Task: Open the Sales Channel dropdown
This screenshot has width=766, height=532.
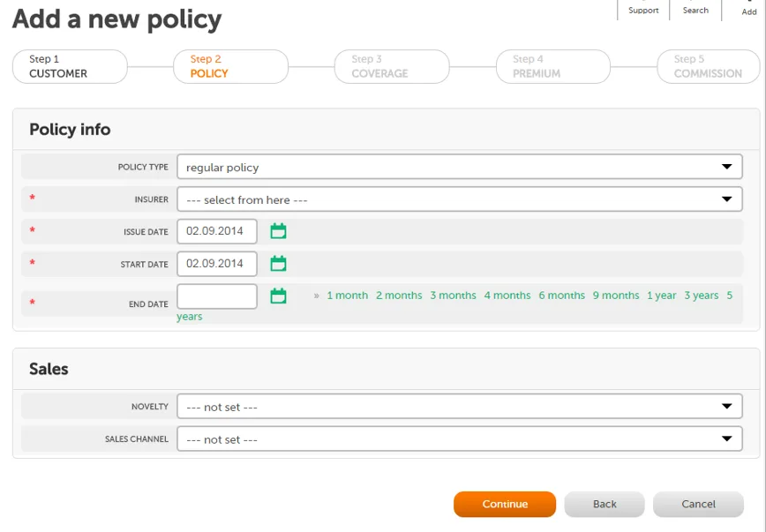Action: pyautogui.click(x=459, y=438)
